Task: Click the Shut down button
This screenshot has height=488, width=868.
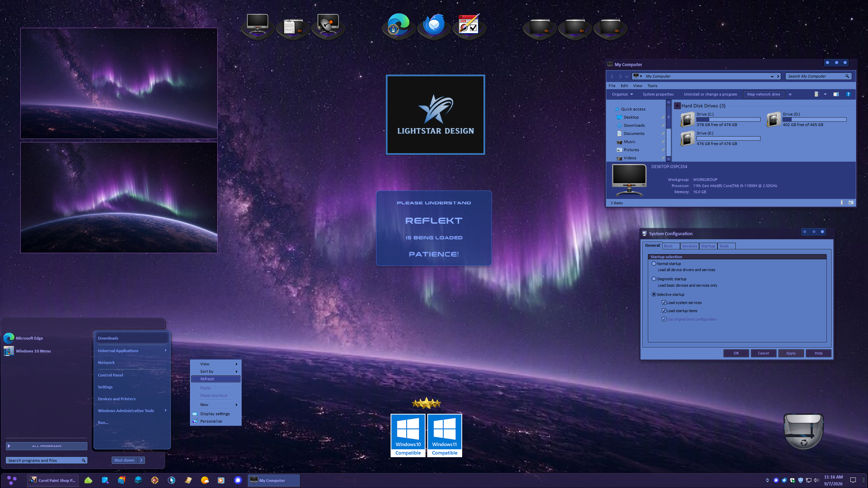Action: coord(124,460)
